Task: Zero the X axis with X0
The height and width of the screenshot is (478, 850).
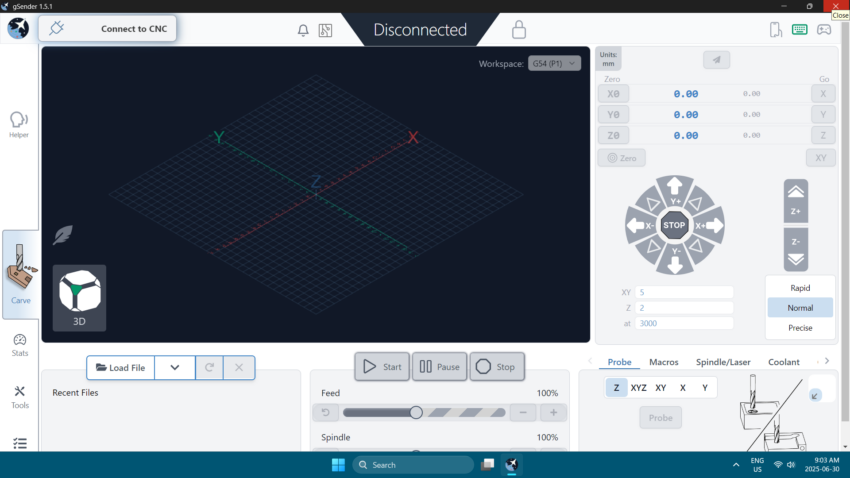Action: click(x=613, y=94)
